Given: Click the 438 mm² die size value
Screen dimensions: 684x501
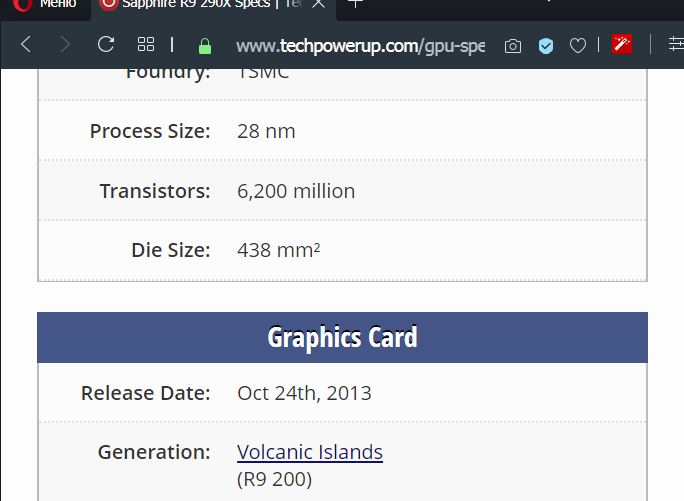Looking at the screenshot, I should (279, 250).
